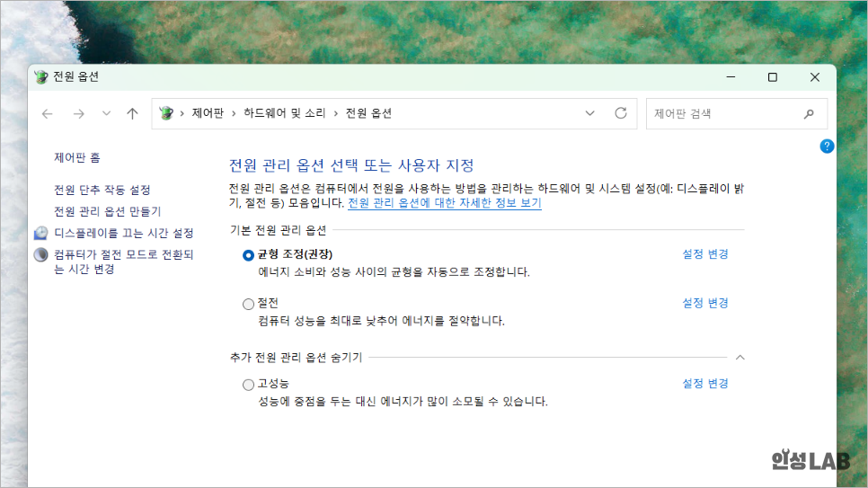Open 설정 변경 for 균형 조정 plan
Image resolution: width=868 pixels, height=488 pixels.
(x=705, y=254)
